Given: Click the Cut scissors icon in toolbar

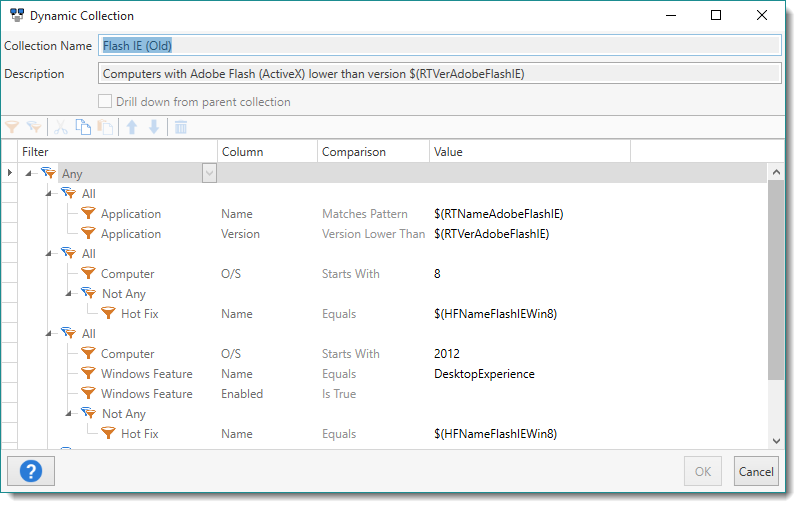Looking at the screenshot, I should point(61,127).
